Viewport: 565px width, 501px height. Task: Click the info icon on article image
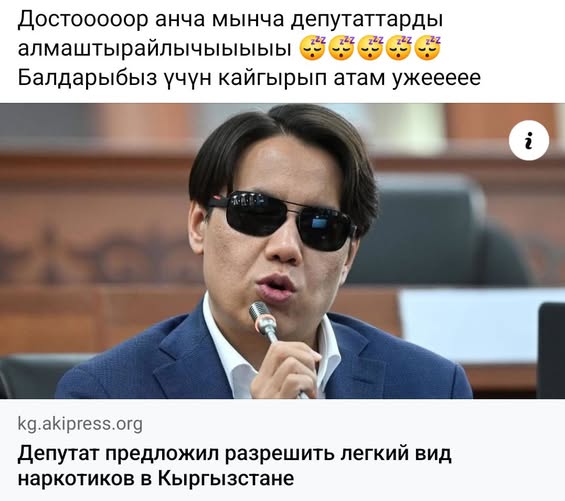point(529,140)
